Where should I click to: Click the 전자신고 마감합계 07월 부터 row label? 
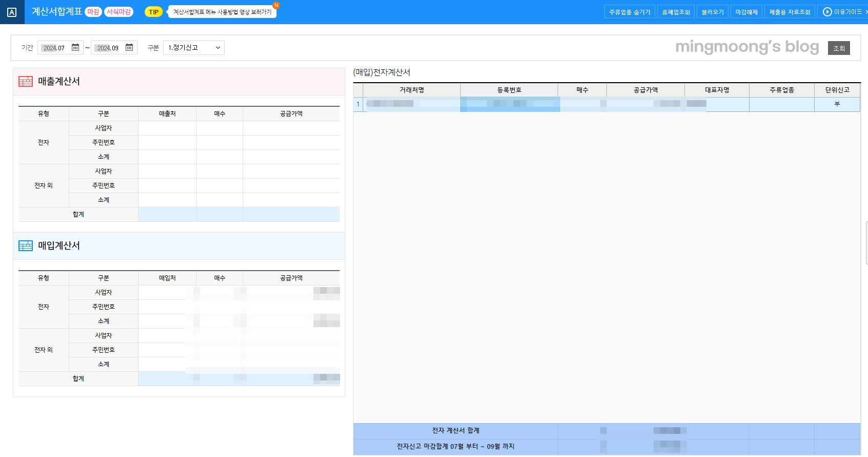tap(456, 447)
